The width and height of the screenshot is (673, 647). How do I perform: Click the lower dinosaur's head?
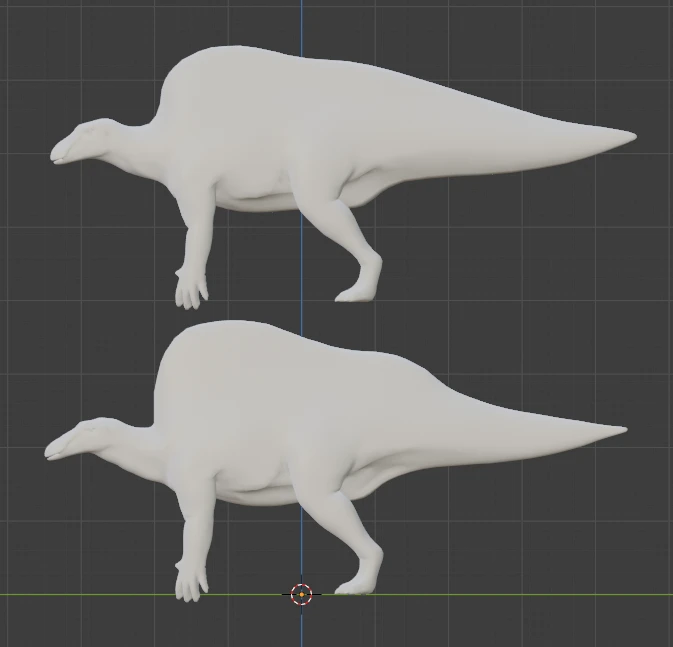pos(79,439)
